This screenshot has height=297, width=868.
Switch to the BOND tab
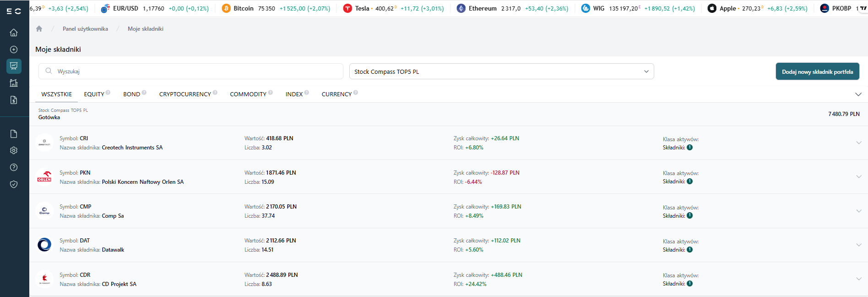[x=131, y=94]
